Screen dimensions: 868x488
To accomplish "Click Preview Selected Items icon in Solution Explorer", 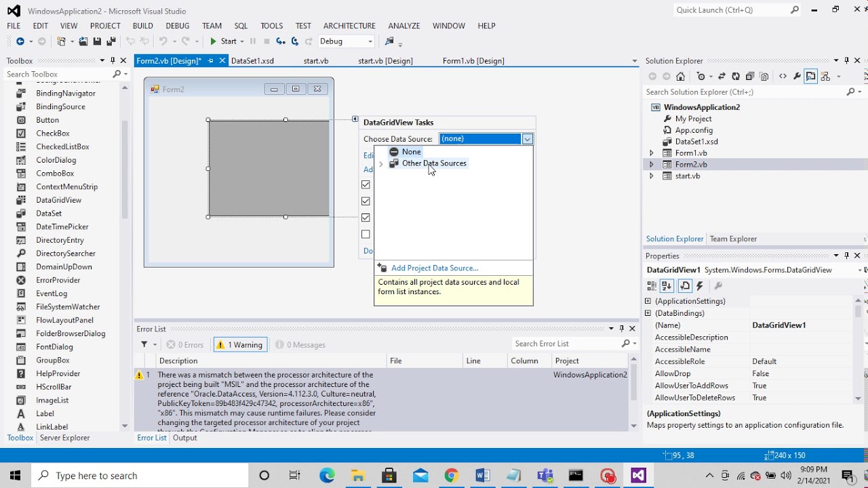I will coord(810,77).
